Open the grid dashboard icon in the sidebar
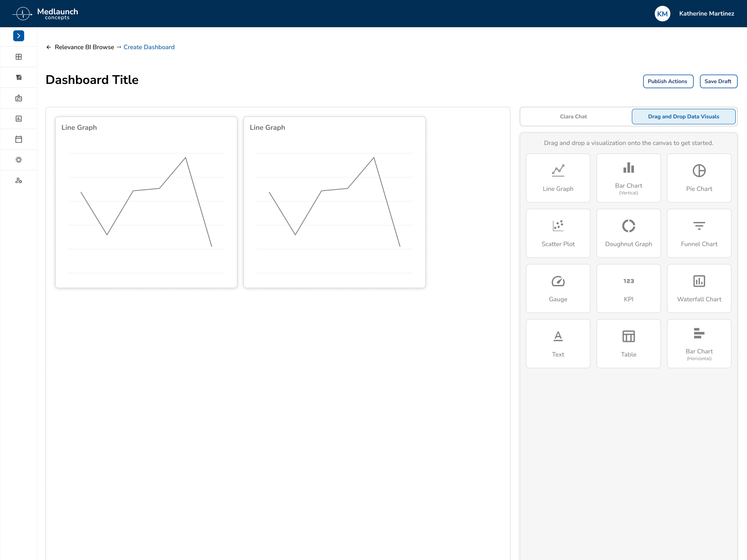747x560 pixels. [x=19, y=57]
